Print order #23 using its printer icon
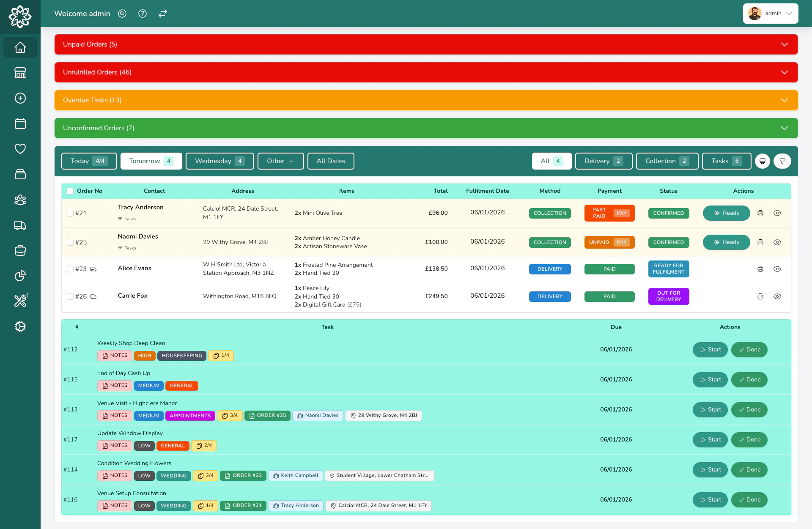The height and width of the screenshot is (529, 812). point(760,269)
